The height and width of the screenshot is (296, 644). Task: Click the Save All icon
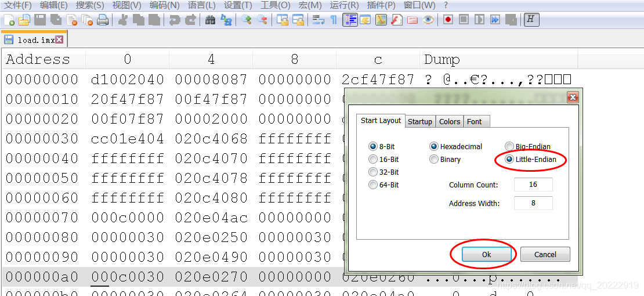click(56, 20)
